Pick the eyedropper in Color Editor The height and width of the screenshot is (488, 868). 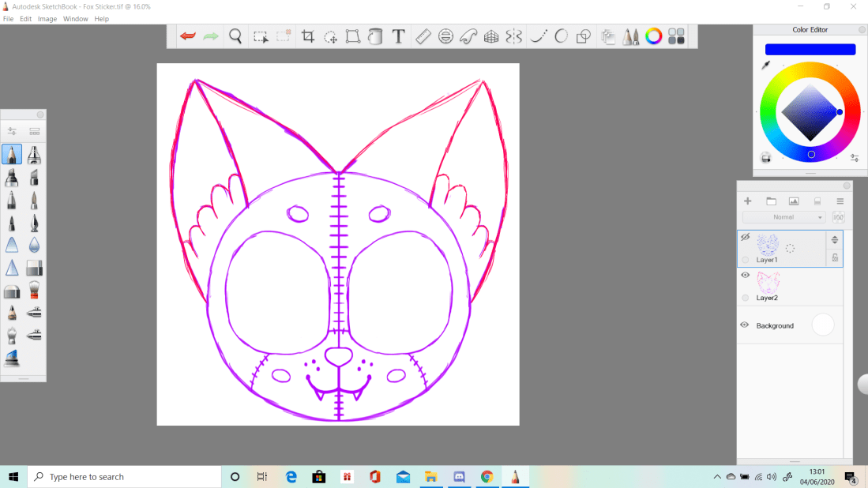765,66
